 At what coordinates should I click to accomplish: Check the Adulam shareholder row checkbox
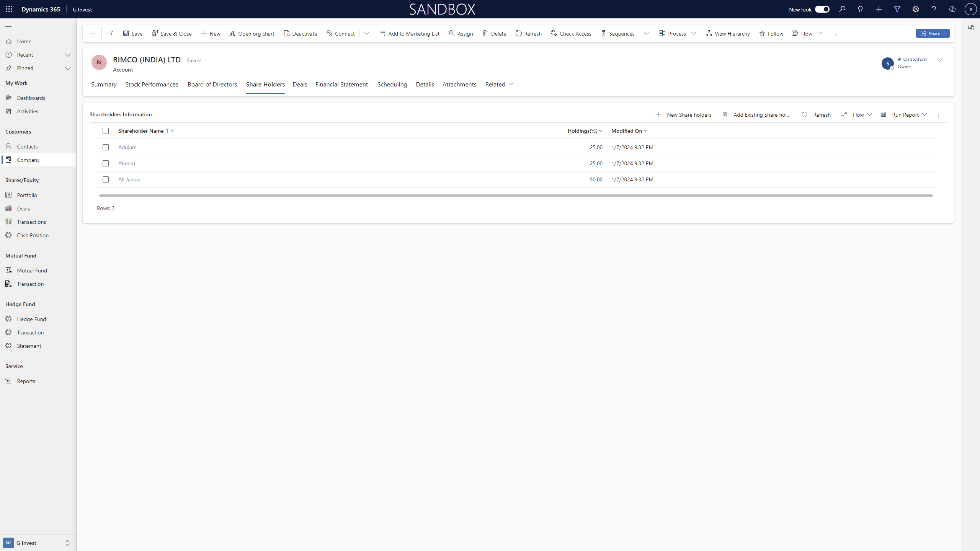tap(106, 147)
